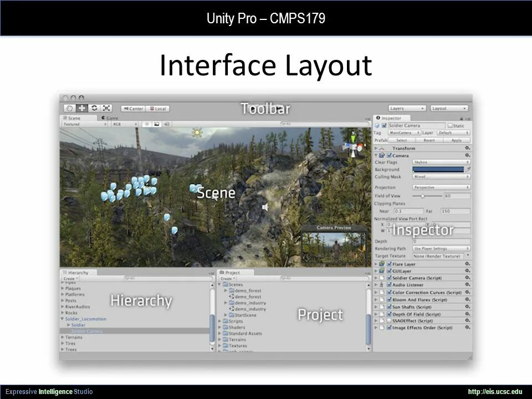The height and width of the screenshot is (399, 532).
Task: Collapse the Soldier_Locomotion hierarchy item
Action: tap(63, 319)
